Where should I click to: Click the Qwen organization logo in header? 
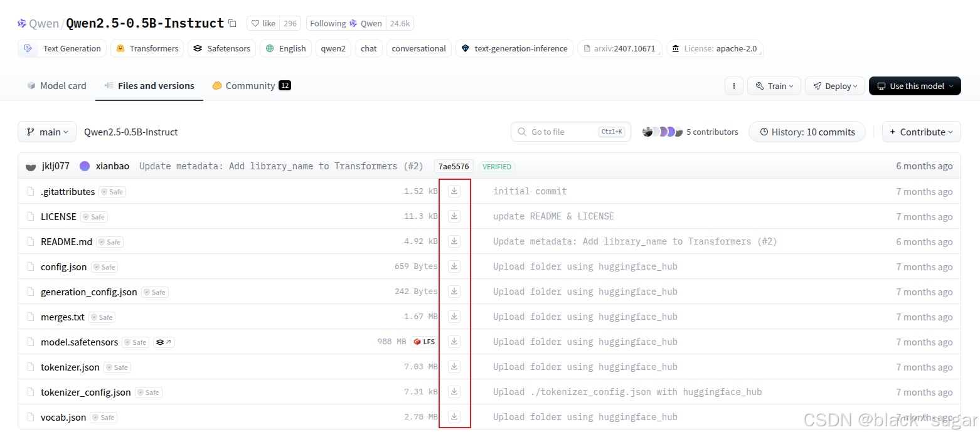22,24
